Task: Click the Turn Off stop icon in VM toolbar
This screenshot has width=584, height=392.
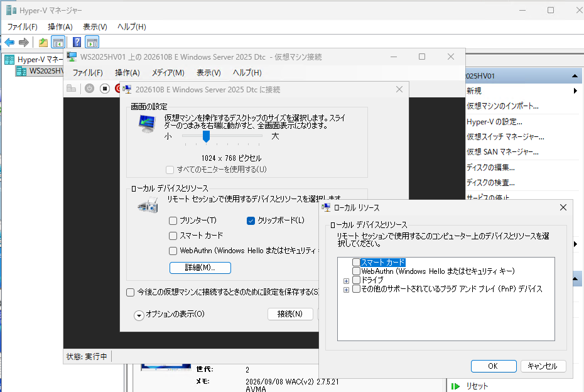Action: pyautogui.click(x=105, y=89)
